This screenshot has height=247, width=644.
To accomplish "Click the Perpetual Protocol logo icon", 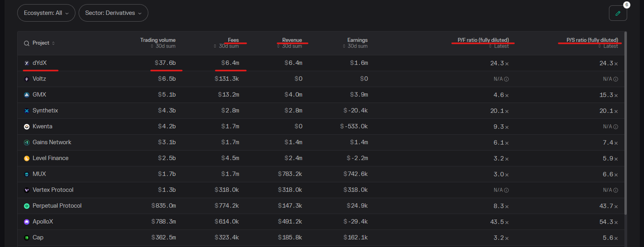I will pyautogui.click(x=27, y=206).
